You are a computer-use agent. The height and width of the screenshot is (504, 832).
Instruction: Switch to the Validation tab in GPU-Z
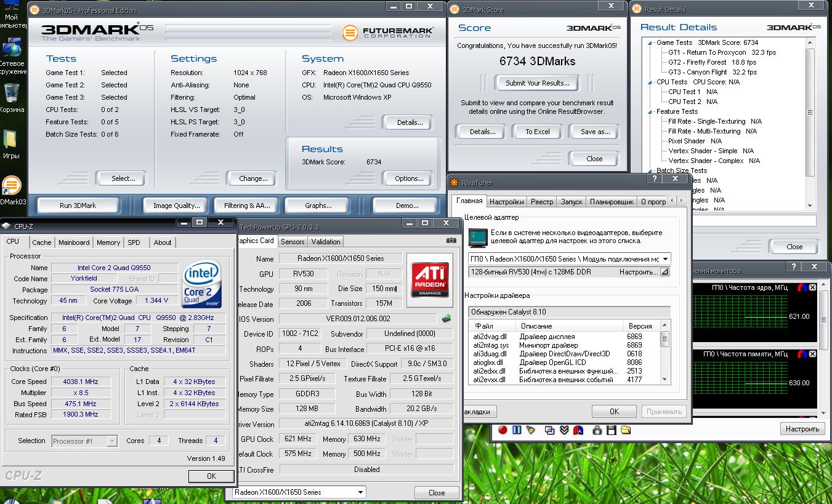click(x=325, y=242)
